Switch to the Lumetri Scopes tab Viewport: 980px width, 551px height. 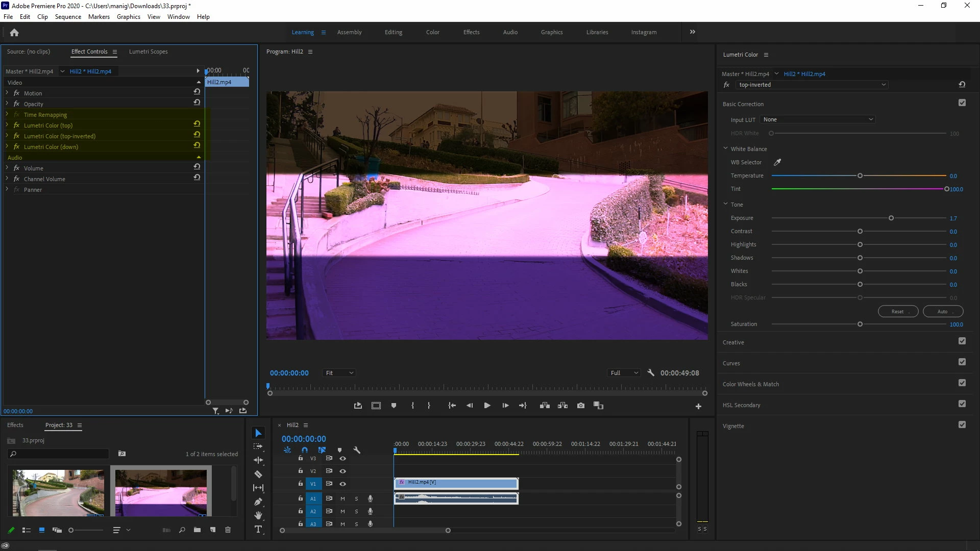[148, 52]
